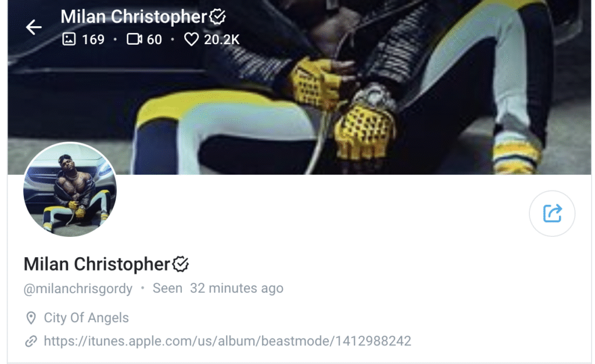
Task: Click the 169 photos count
Action: [94, 39]
